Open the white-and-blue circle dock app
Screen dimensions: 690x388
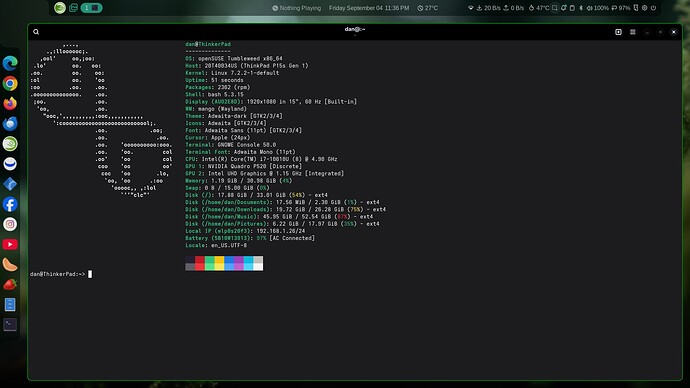point(10,164)
